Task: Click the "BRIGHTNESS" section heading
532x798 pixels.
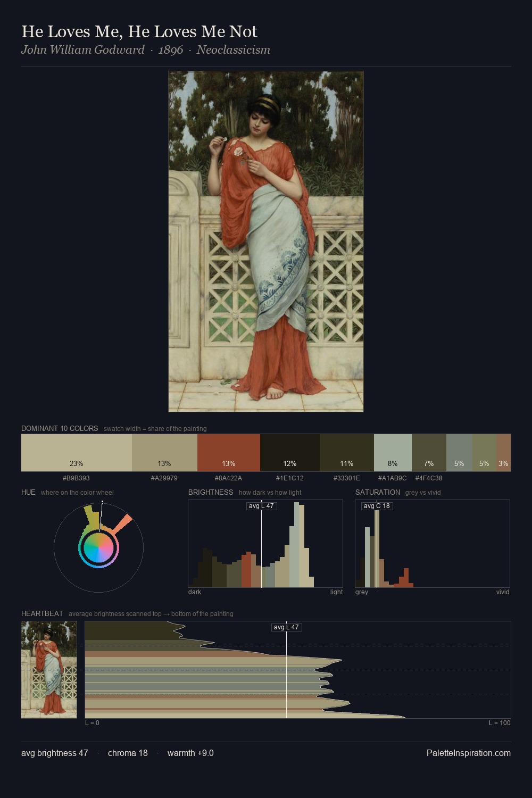Action: click(211, 492)
